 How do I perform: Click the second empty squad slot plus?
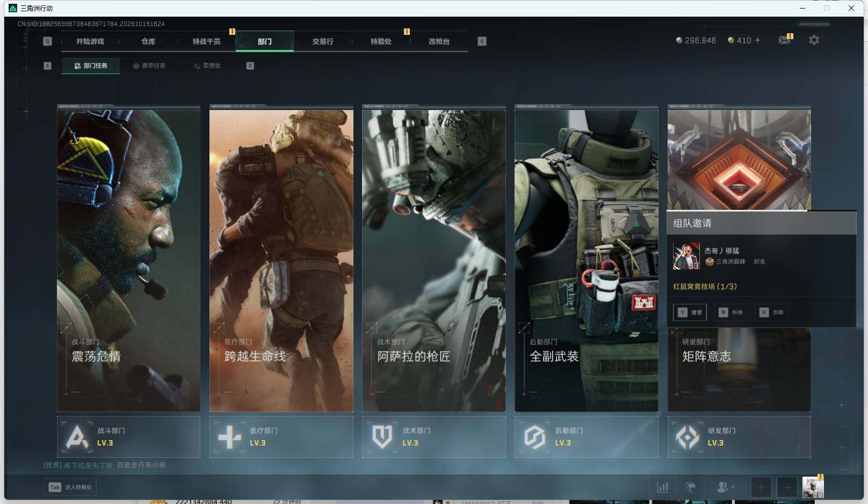click(787, 487)
